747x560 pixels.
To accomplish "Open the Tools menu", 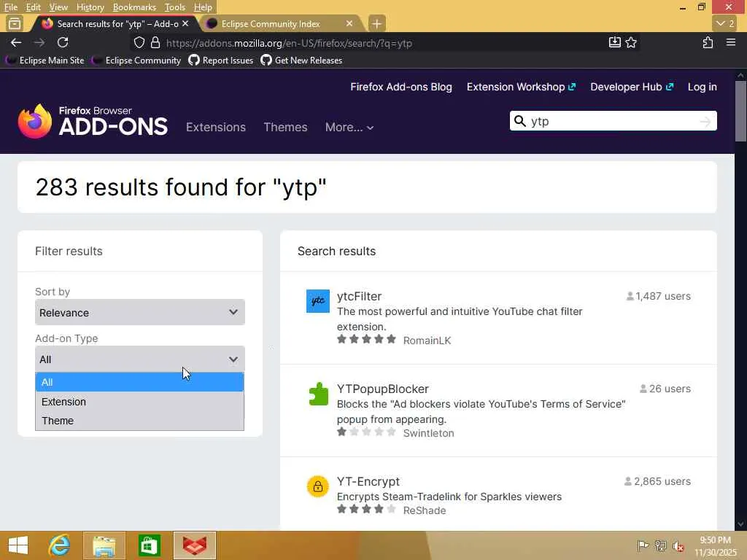I will [174, 7].
